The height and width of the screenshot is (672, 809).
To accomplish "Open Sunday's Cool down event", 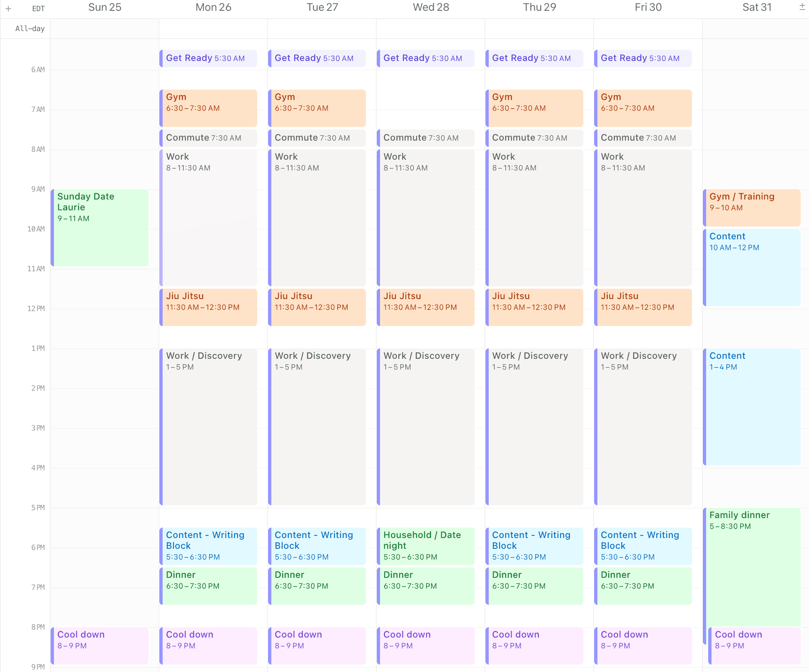I will point(100,645).
